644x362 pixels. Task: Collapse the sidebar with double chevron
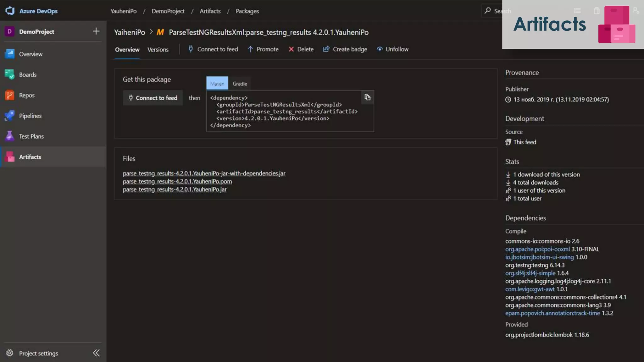pyautogui.click(x=96, y=353)
